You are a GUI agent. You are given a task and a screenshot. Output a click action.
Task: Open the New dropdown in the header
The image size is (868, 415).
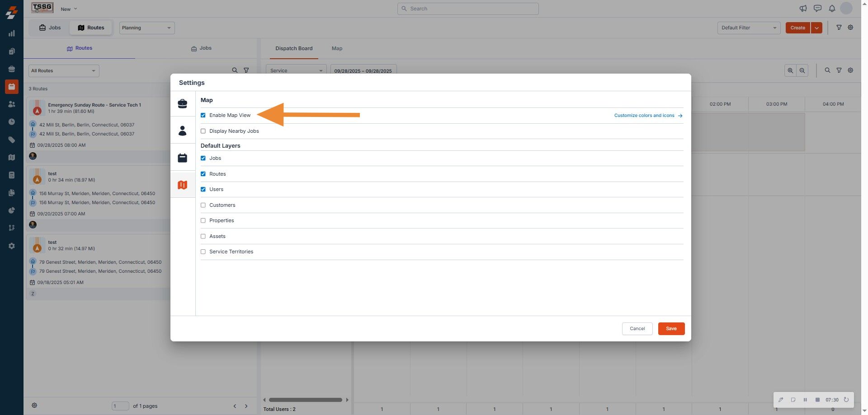tap(69, 9)
